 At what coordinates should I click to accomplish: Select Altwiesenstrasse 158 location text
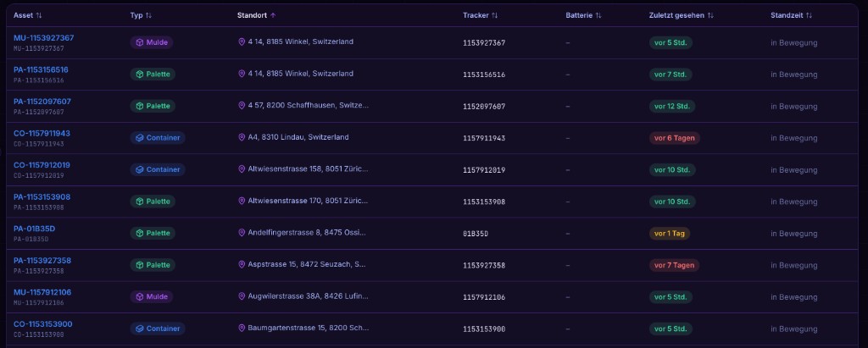(x=308, y=168)
